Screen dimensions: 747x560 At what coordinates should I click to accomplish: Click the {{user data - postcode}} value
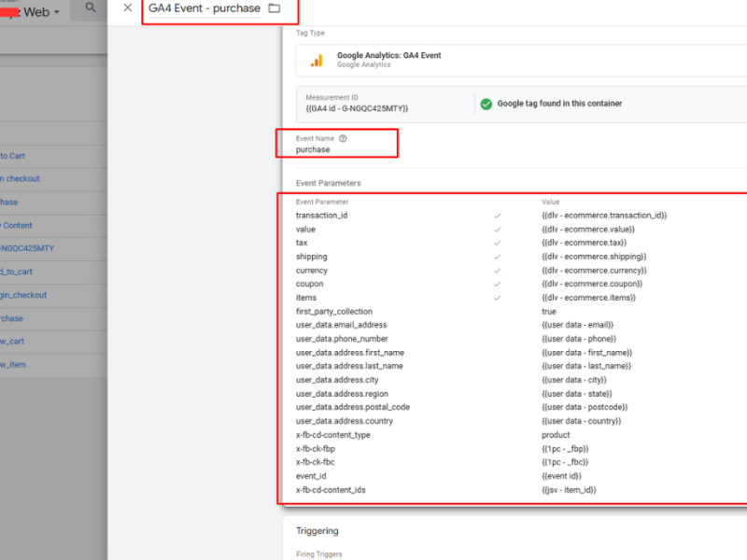(585, 407)
